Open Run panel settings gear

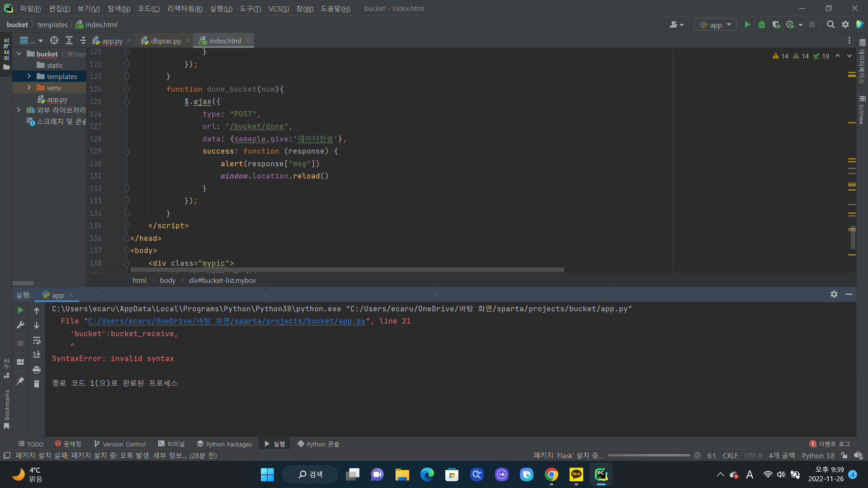tap(834, 294)
